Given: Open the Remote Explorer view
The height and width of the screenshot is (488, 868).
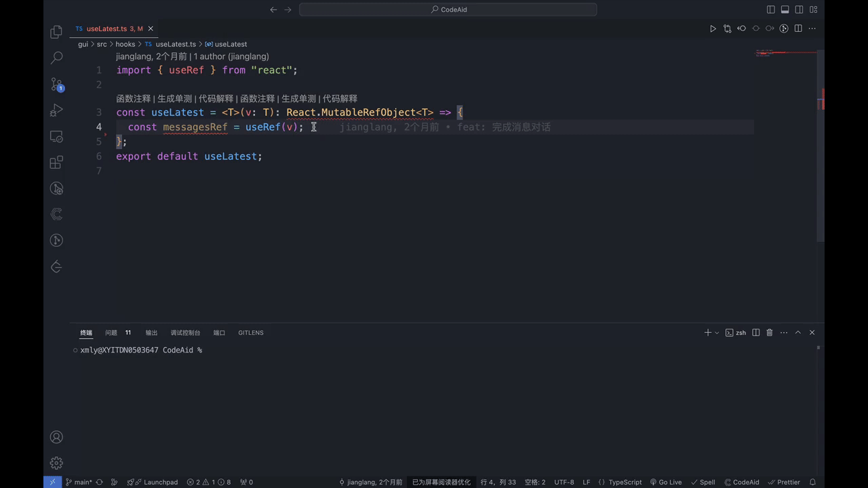Looking at the screenshot, I should 57,136.
